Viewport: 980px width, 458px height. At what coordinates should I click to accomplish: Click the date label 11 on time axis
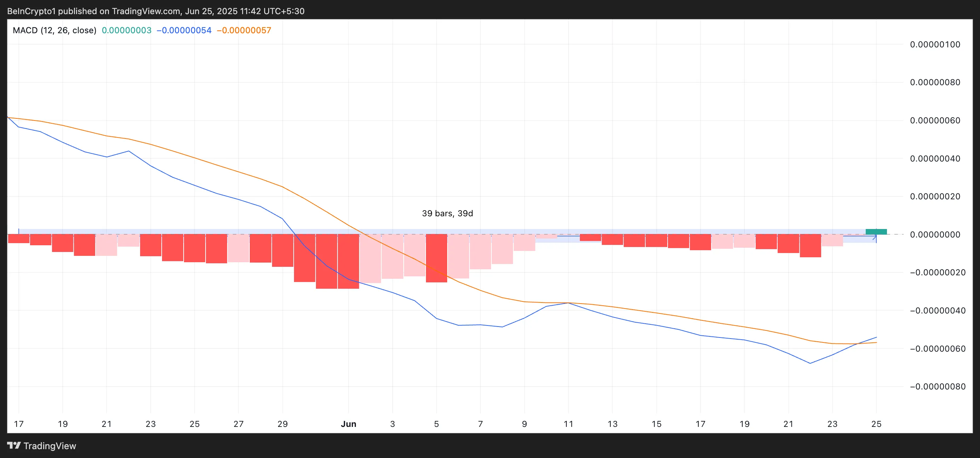click(568, 424)
